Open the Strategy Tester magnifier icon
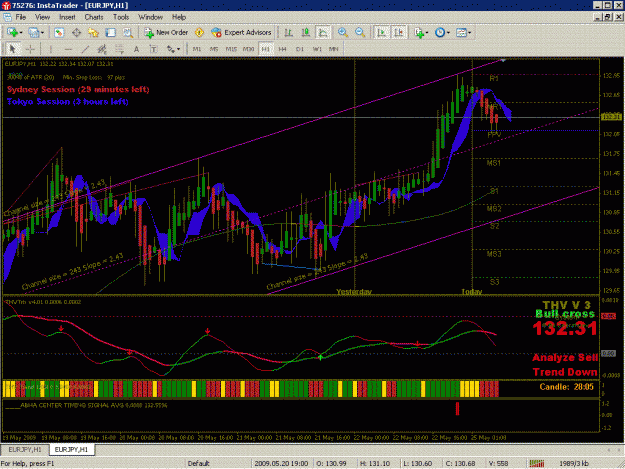 click(128, 33)
